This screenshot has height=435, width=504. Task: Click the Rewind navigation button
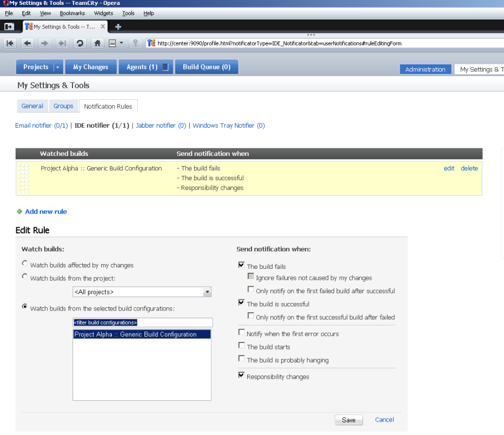click(11, 43)
